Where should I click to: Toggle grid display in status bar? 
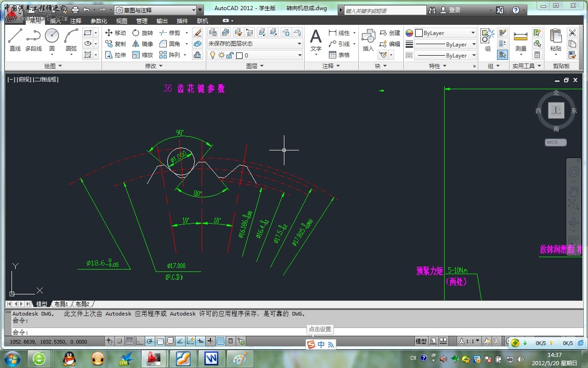click(x=130, y=341)
